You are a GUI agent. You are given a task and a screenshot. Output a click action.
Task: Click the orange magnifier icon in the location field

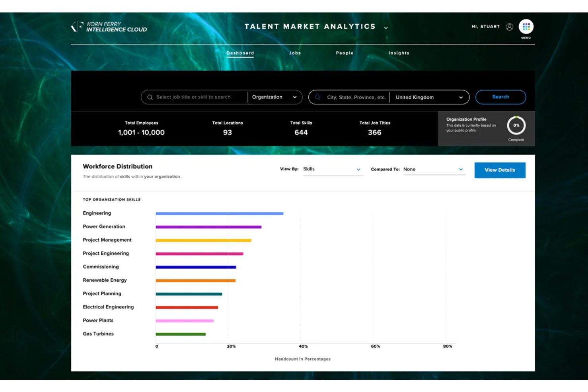point(317,97)
